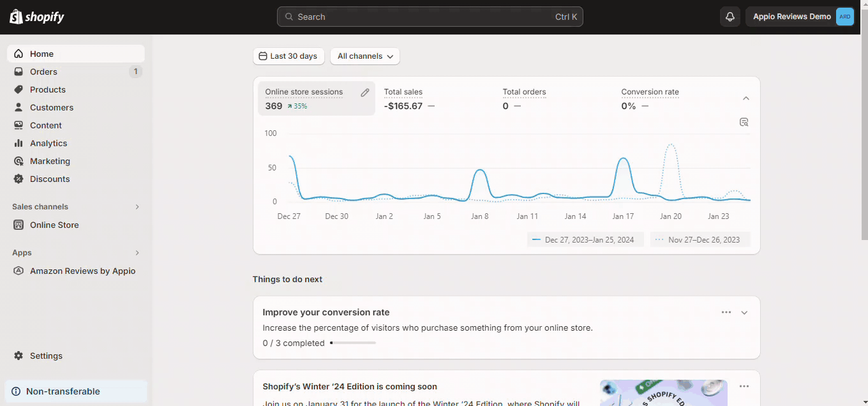Go to the Products page
Viewport: 868px width, 406px height.
(x=47, y=89)
